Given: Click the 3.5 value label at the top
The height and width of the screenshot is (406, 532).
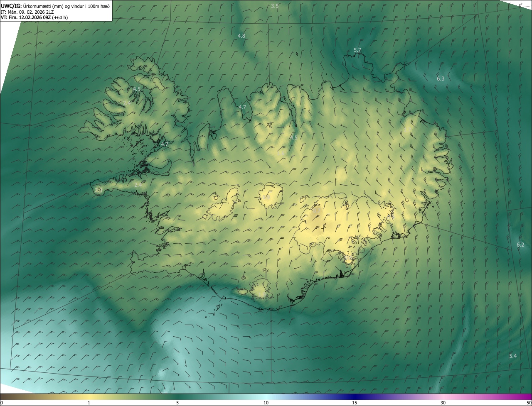Looking at the screenshot, I should pos(275,6).
